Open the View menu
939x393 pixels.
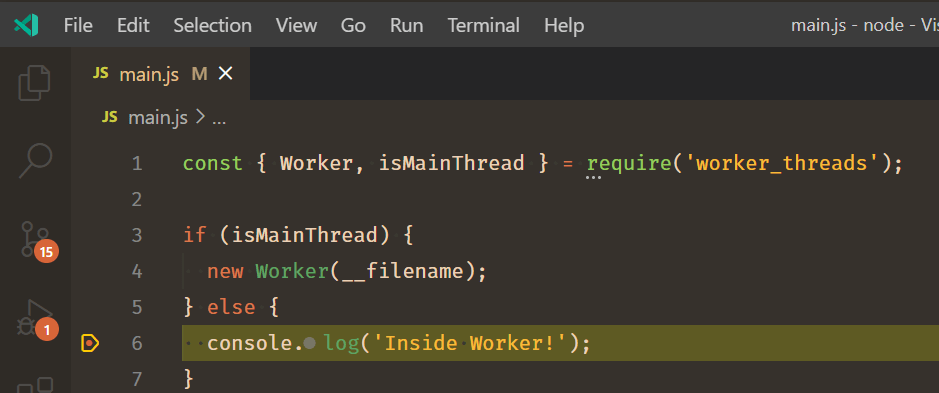(x=296, y=25)
